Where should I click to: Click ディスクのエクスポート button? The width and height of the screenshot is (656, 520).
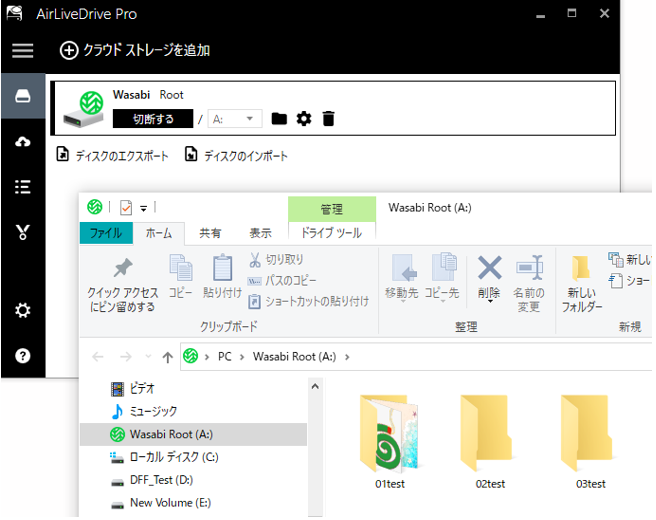(x=112, y=155)
